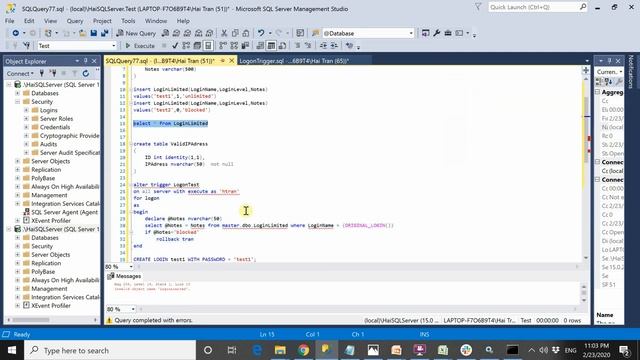The image size is (640, 360).
Task: Click the Paste toolbar icon
Action: click(246, 33)
